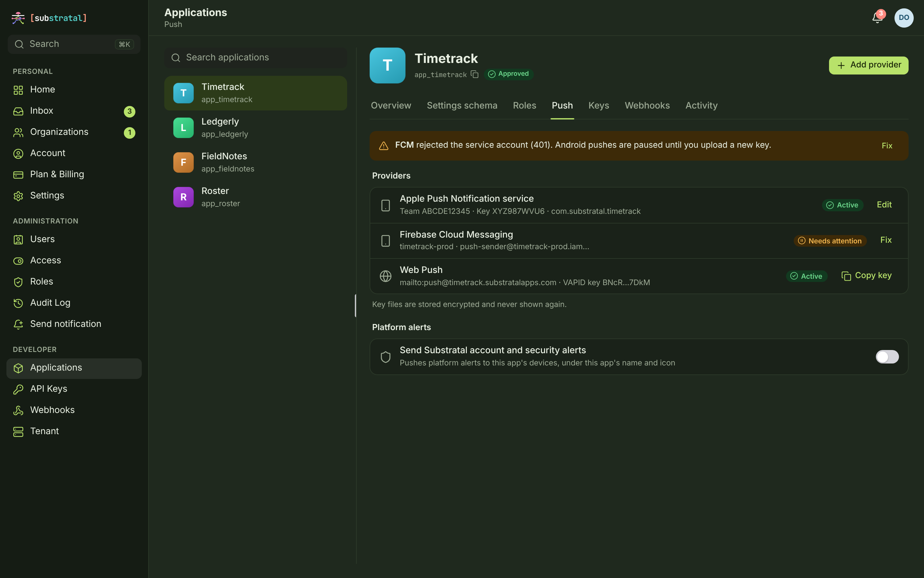Go to Organizations in sidebar
The image size is (924, 578).
74,132
